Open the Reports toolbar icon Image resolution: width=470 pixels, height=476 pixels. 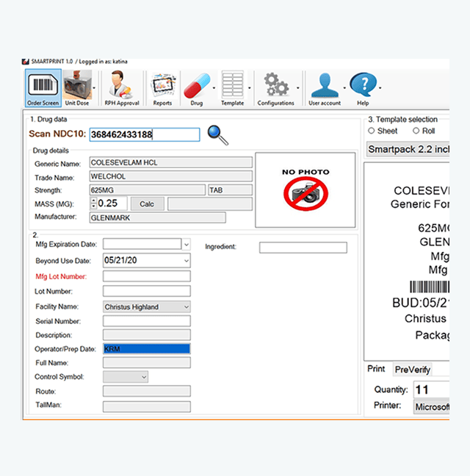[162, 87]
